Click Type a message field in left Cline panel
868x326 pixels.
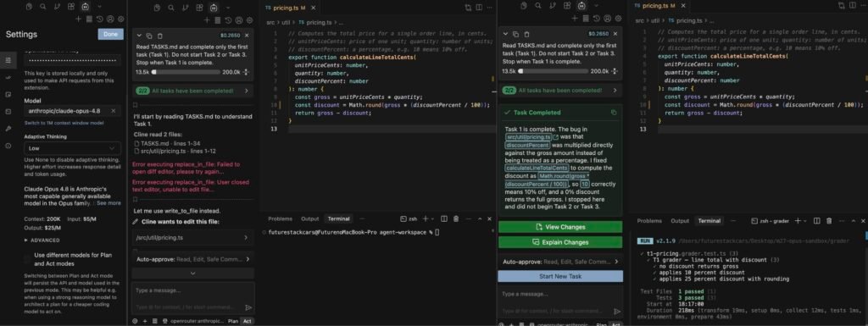coord(192,298)
